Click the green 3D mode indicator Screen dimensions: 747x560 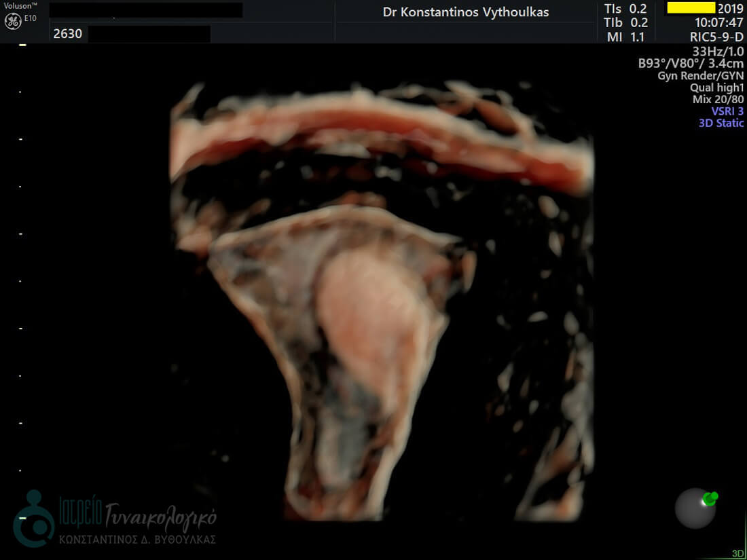tap(737, 553)
